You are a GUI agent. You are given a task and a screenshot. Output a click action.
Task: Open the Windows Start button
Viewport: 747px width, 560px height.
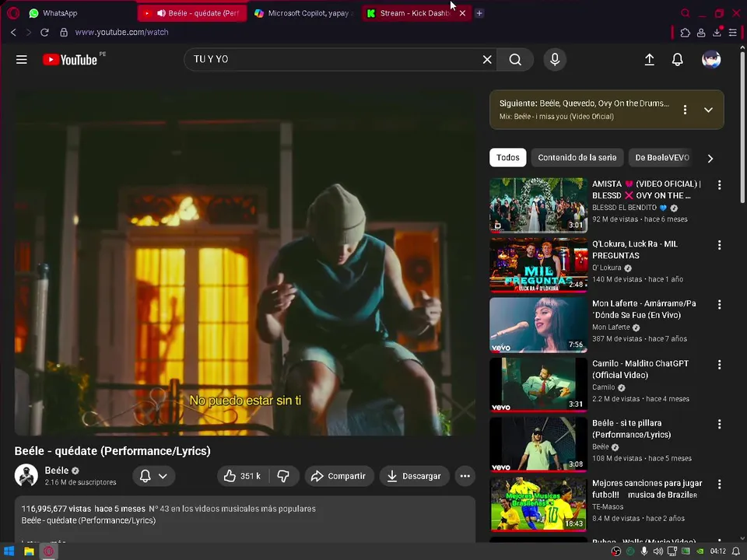coord(9,551)
